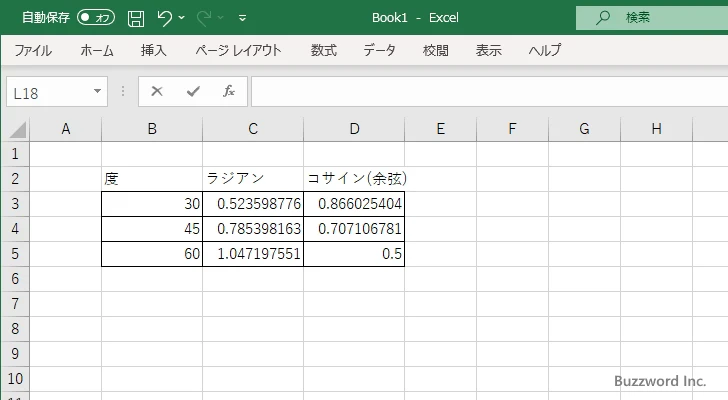Select the cell with 0.866025404

[x=354, y=204]
